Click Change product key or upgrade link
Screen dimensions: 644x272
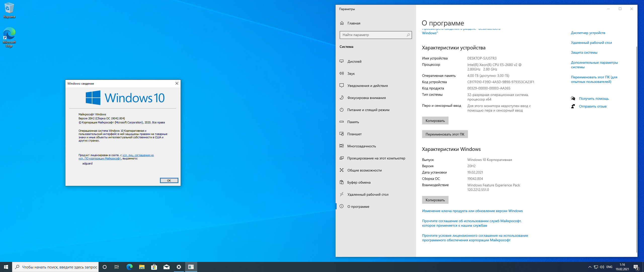(472, 211)
